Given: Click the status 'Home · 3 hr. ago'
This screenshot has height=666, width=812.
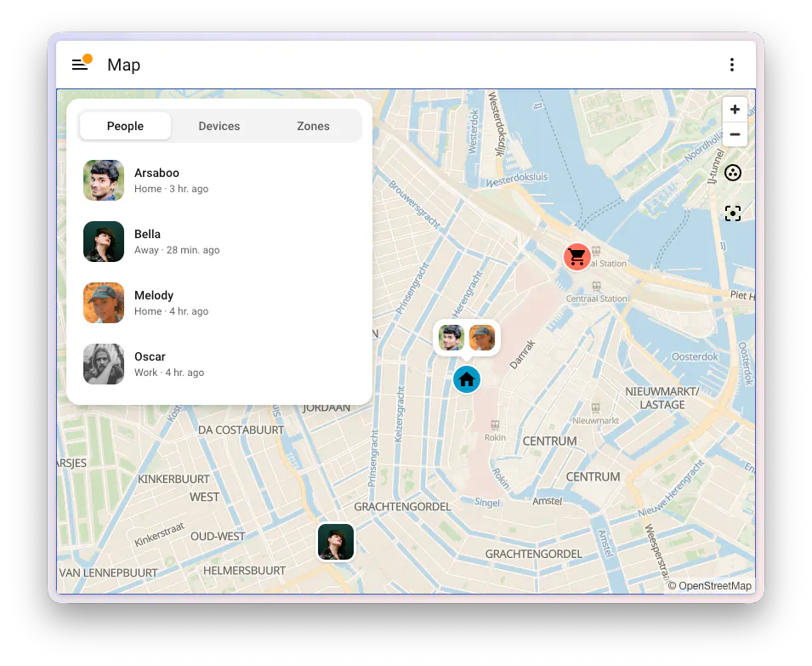Looking at the screenshot, I should 171,189.
